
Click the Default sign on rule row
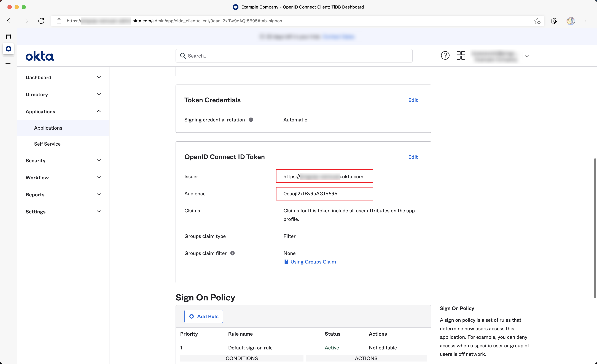pyautogui.click(x=303, y=347)
